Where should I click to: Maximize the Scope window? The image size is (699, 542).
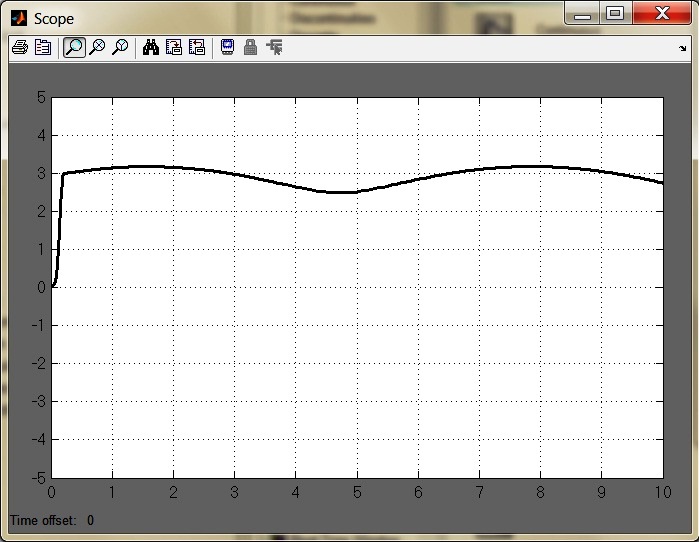pyautogui.click(x=615, y=13)
